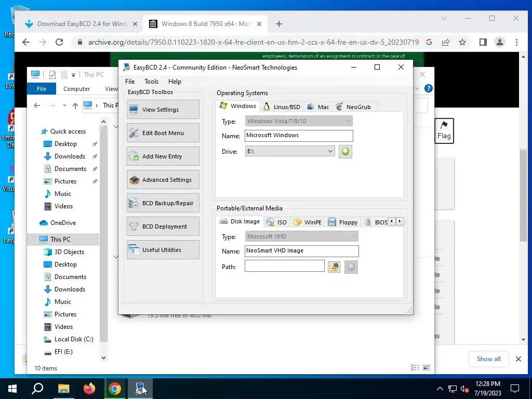Image resolution: width=532 pixels, height=399 pixels.
Task: Select the Mac tab
Action: pos(318,107)
